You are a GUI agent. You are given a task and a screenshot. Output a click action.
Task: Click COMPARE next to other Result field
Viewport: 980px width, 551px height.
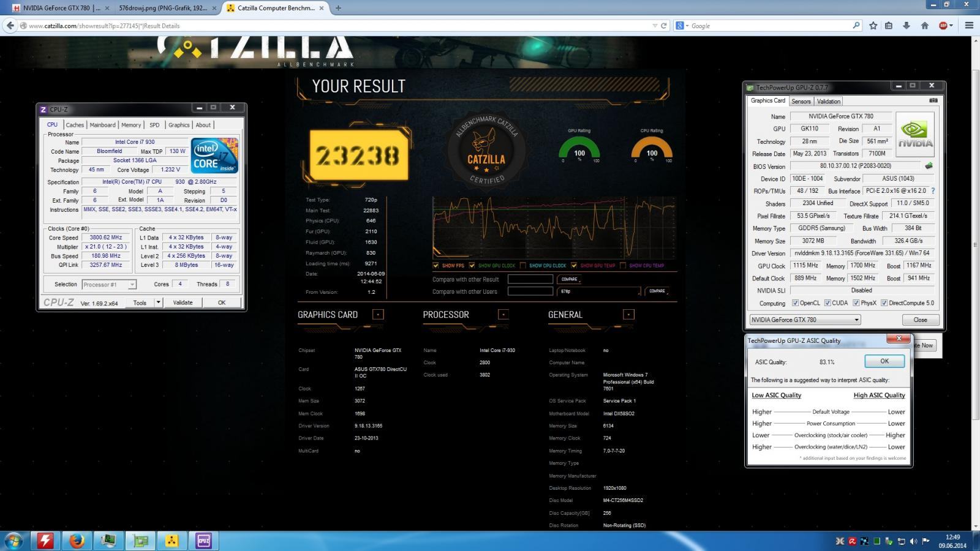[x=570, y=279]
